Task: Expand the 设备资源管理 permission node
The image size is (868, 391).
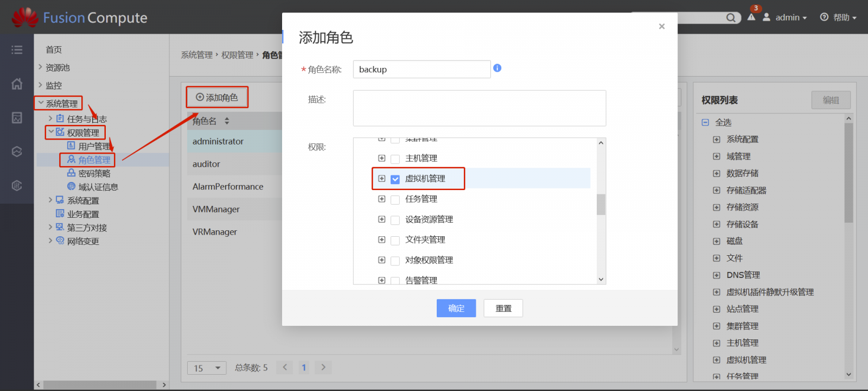Action: (381, 219)
